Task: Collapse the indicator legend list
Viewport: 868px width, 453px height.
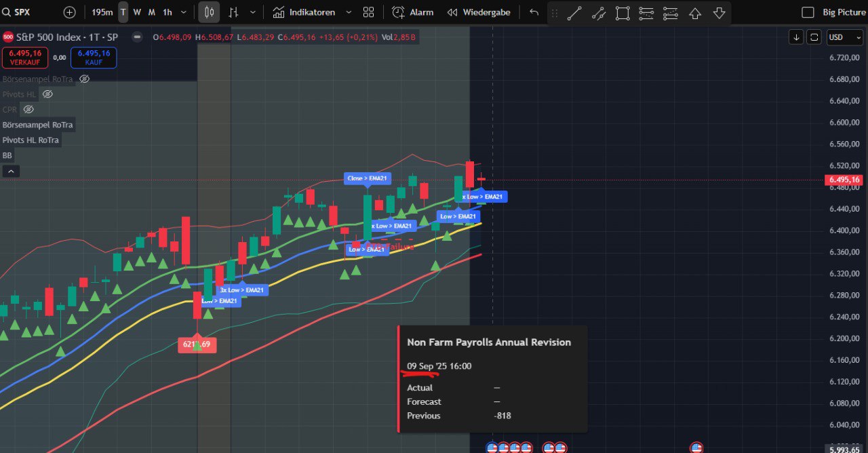Action: click(x=11, y=172)
